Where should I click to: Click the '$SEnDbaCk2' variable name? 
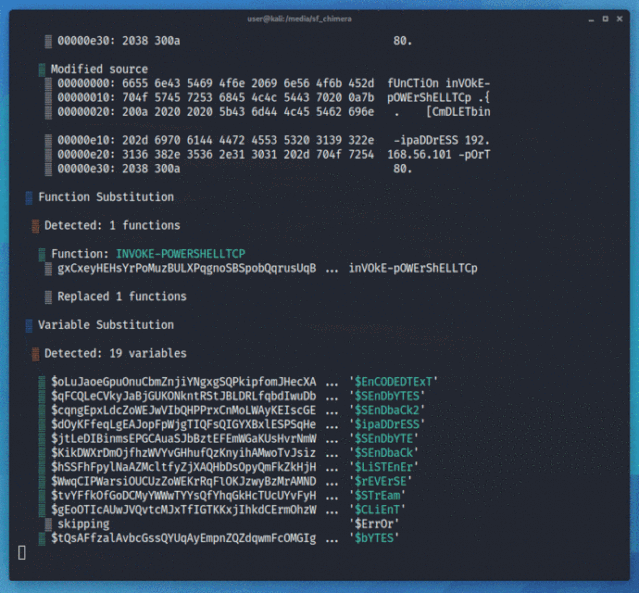[x=387, y=410]
